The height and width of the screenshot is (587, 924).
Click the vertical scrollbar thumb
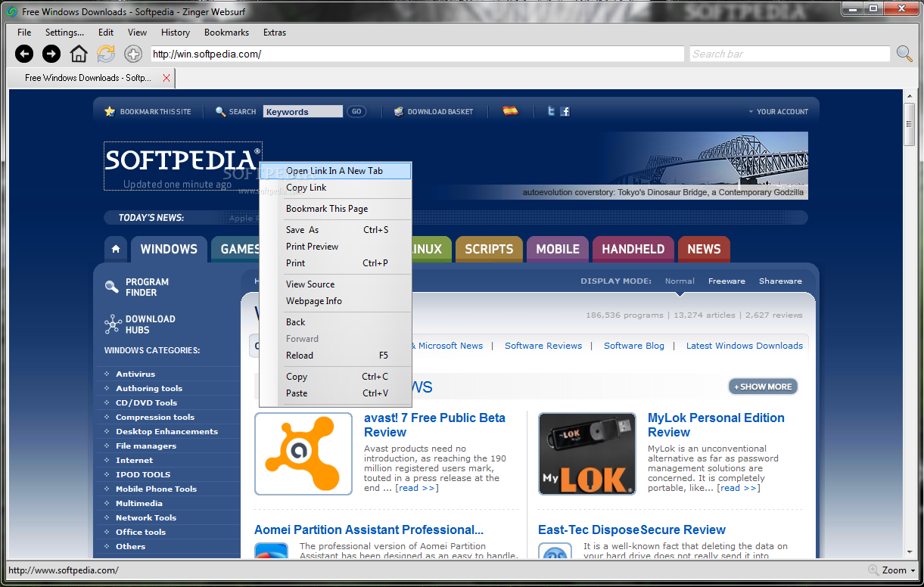tap(910, 123)
